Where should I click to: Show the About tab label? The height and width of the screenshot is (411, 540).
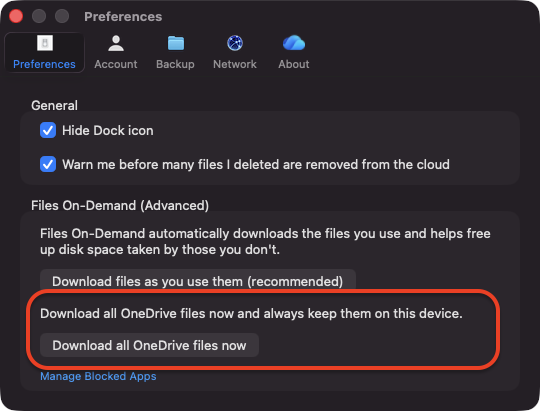tap(294, 64)
